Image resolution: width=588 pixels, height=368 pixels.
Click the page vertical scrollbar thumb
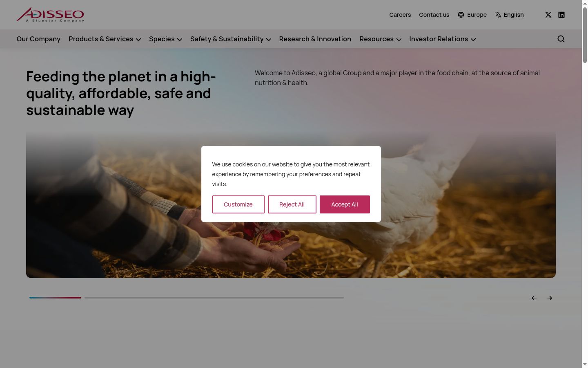point(585,35)
